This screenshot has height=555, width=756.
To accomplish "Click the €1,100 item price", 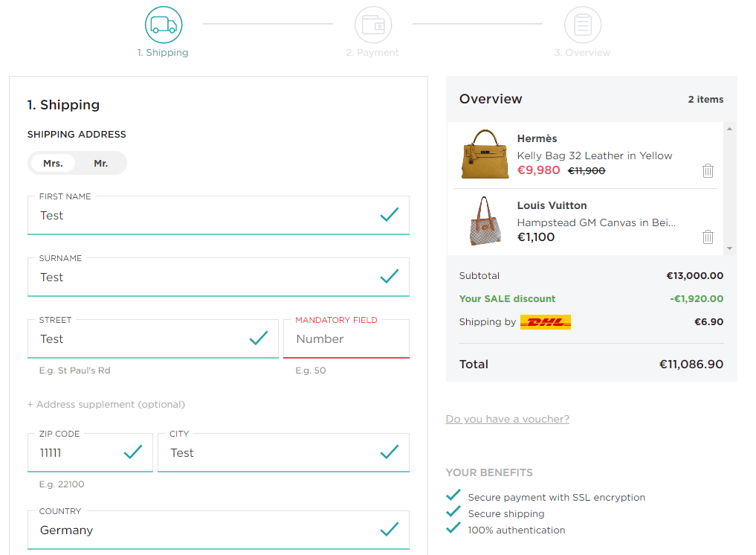I will pyautogui.click(x=536, y=237).
